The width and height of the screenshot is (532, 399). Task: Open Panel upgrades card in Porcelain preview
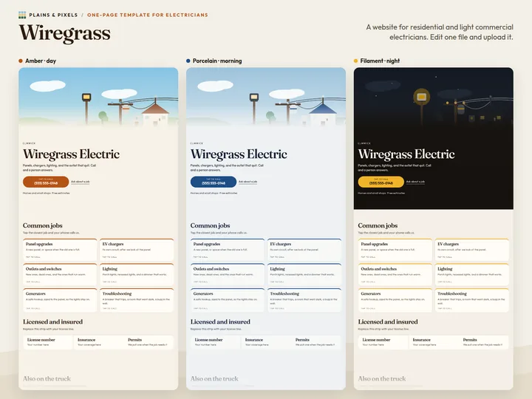pyautogui.click(x=228, y=250)
